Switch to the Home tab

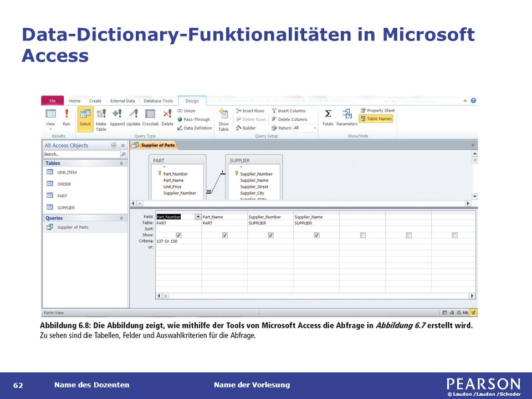(75, 101)
